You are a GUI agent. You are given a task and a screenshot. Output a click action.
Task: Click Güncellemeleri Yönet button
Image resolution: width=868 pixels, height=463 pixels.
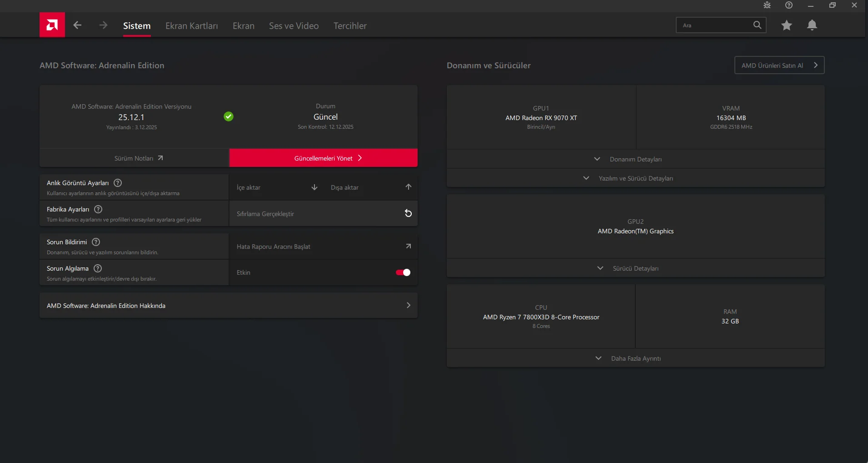[324, 158]
